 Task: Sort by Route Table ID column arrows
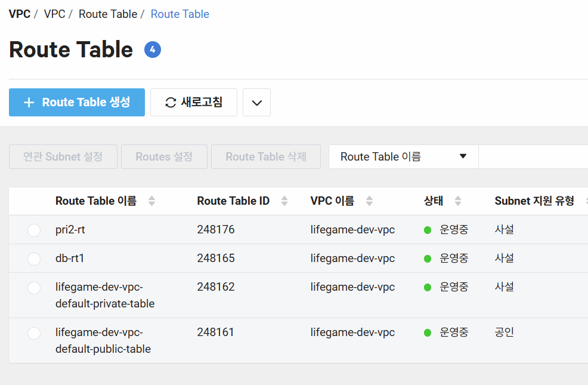[284, 201]
